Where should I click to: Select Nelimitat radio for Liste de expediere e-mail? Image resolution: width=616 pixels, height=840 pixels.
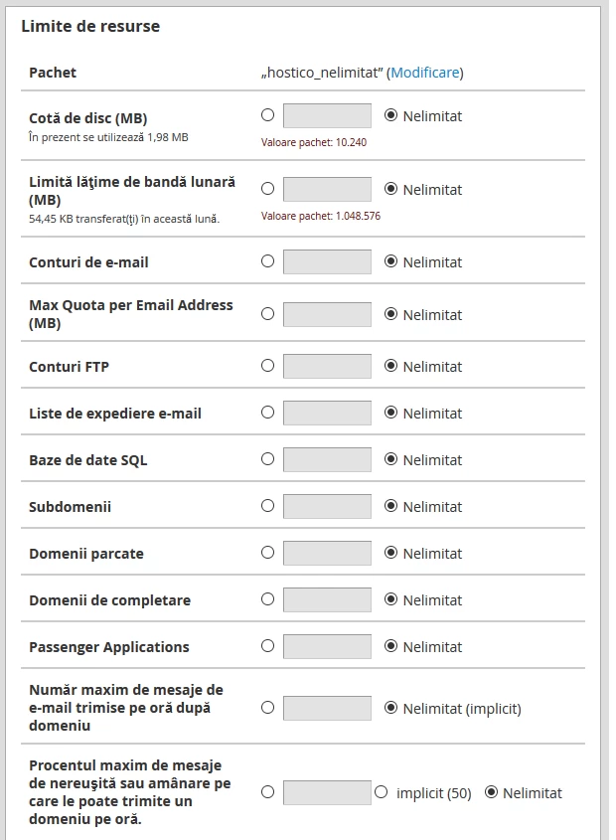pyautogui.click(x=390, y=413)
